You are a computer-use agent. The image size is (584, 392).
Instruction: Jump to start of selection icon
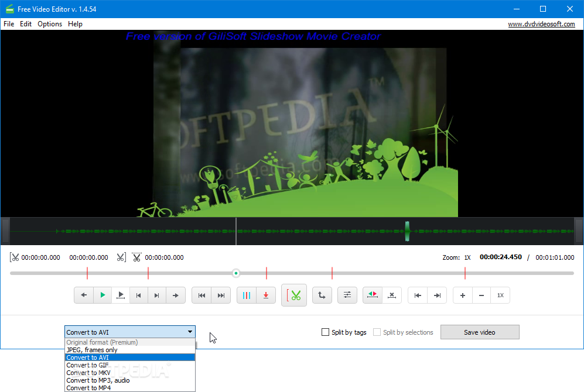pos(418,295)
